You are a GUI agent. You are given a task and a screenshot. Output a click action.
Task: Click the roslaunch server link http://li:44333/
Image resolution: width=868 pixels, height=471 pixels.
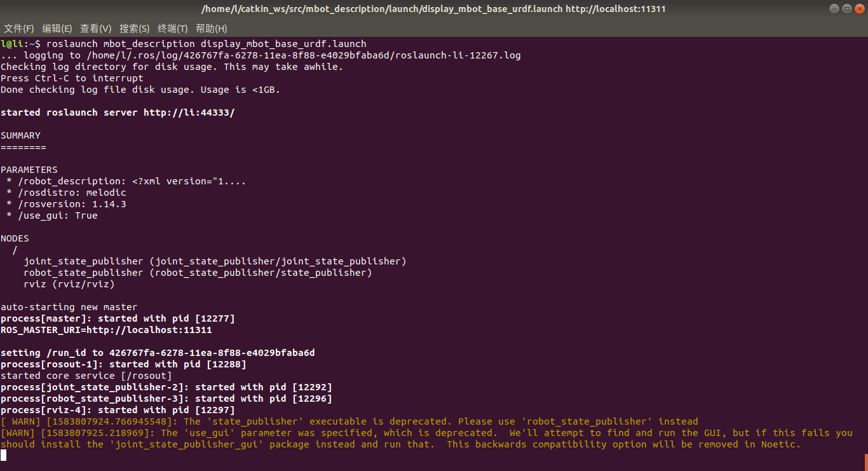[189, 112]
